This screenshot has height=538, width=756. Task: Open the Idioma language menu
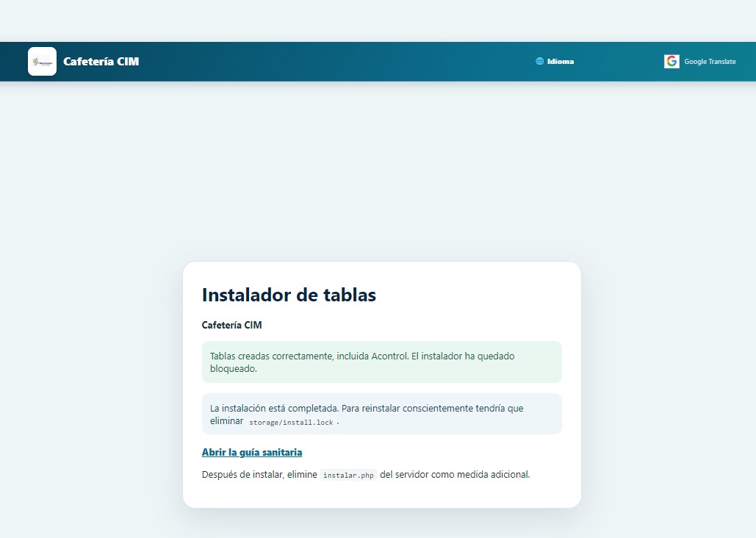[x=555, y=61]
